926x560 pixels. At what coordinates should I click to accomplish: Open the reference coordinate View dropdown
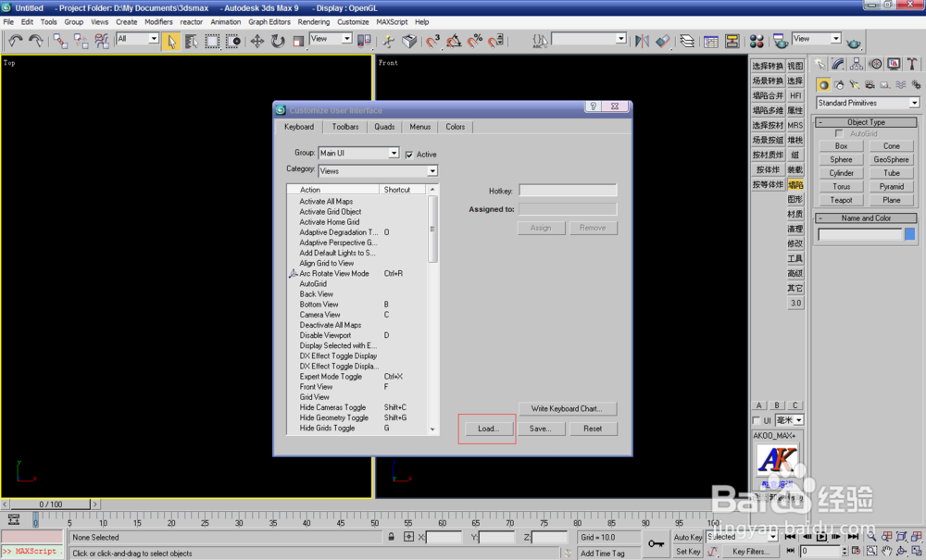(x=331, y=39)
